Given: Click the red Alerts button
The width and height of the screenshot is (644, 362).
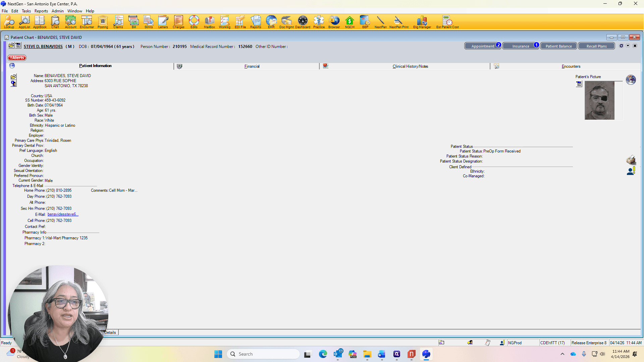Looking at the screenshot, I should pos(17,58).
